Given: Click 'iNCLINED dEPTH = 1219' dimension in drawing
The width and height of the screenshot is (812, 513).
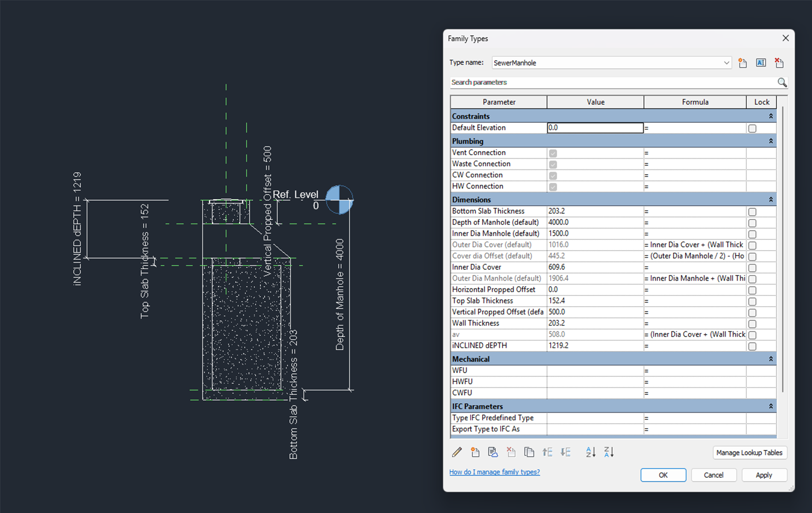Looking at the screenshot, I should pyautogui.click(x=77, y=229).
